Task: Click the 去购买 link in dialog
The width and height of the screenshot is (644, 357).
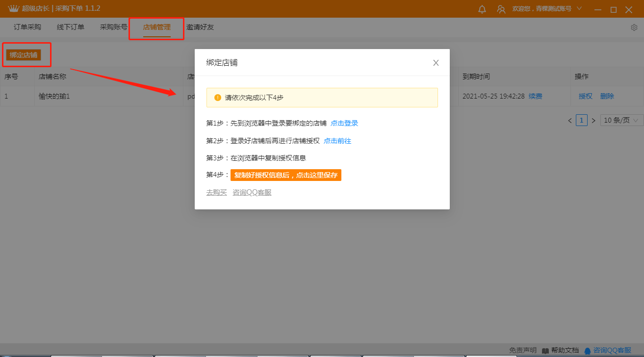Action: tap(217, 192)
